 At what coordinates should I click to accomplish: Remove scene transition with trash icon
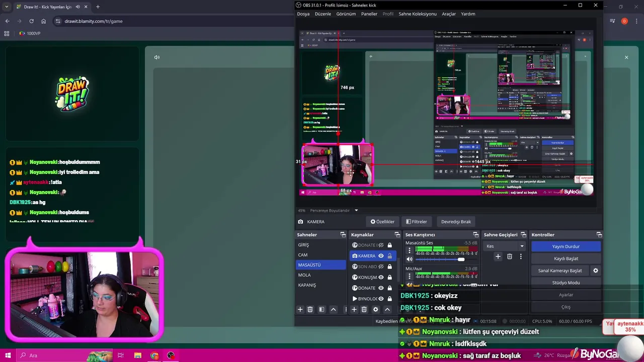(509, 256)
